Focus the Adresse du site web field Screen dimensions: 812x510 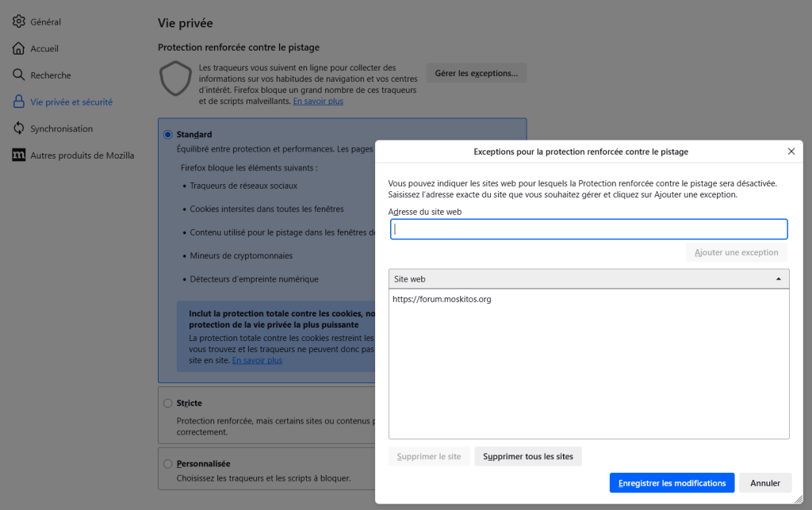click(x=588, y=229)
